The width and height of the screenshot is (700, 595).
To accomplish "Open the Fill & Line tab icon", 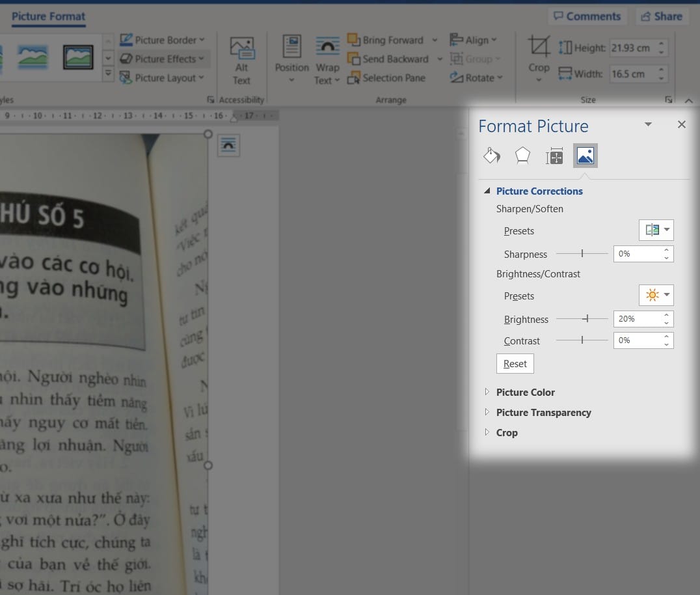I will [492, 156].
